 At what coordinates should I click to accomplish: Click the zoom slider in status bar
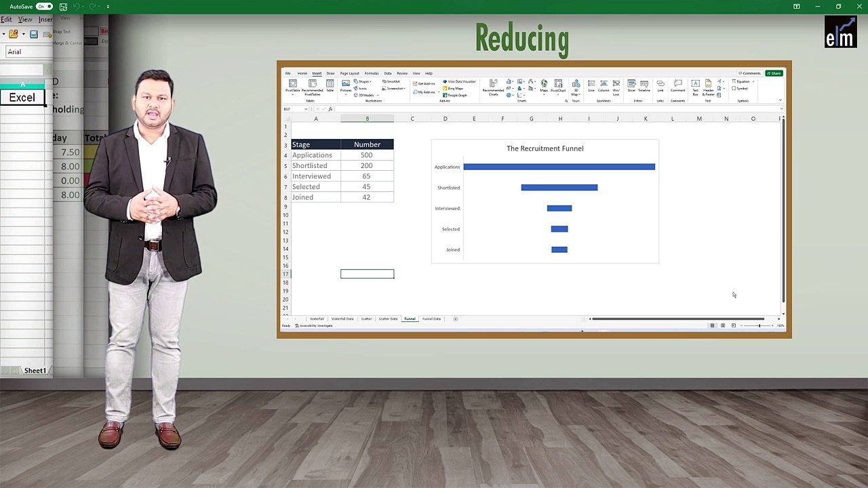759,325
